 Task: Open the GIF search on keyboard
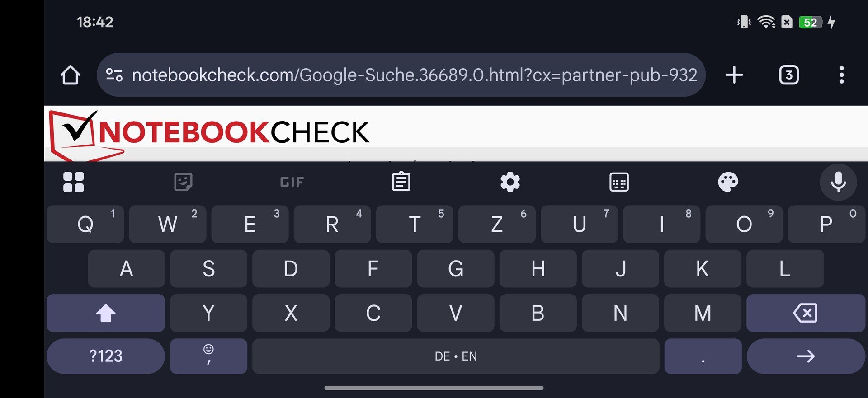point(292,182)
